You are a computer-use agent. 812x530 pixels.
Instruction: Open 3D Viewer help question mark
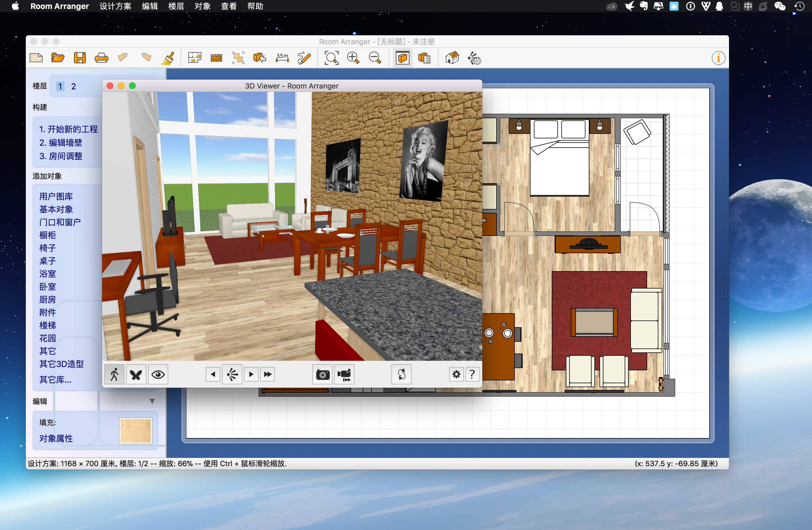(x=472, y=374)
